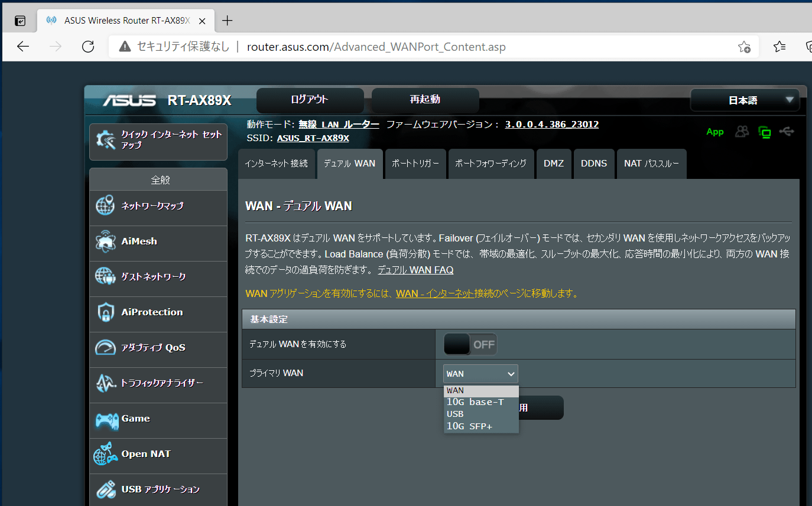Open the Network Map globe icon
This screenshot has height=506, width=812.
coord(105,206)
